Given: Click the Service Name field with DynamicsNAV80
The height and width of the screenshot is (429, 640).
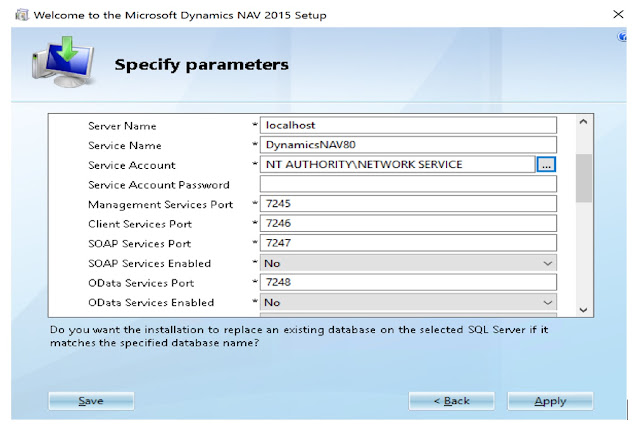Looking at the screenshot, I should point(408,145).
